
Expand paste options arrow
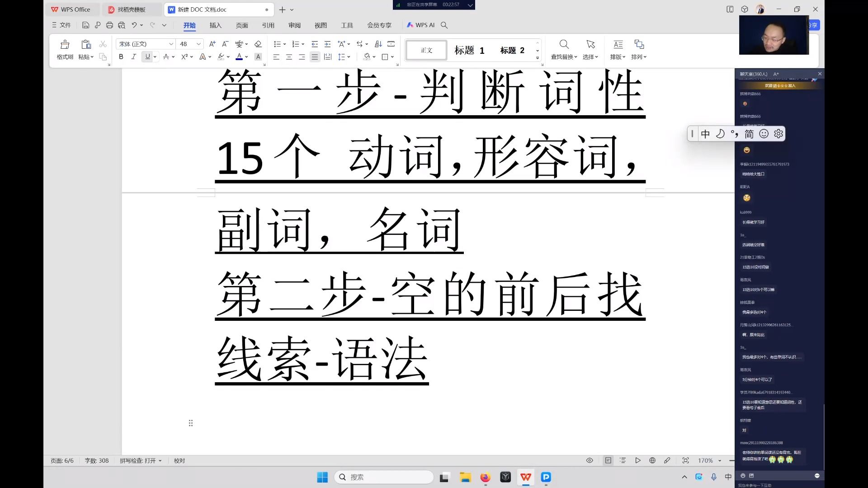[x=92, y=57]
